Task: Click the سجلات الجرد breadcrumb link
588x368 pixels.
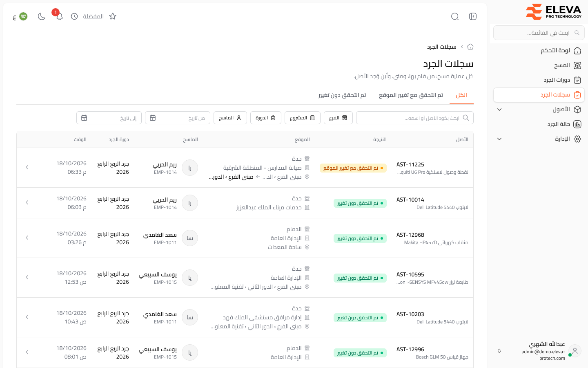Action: 442,47
